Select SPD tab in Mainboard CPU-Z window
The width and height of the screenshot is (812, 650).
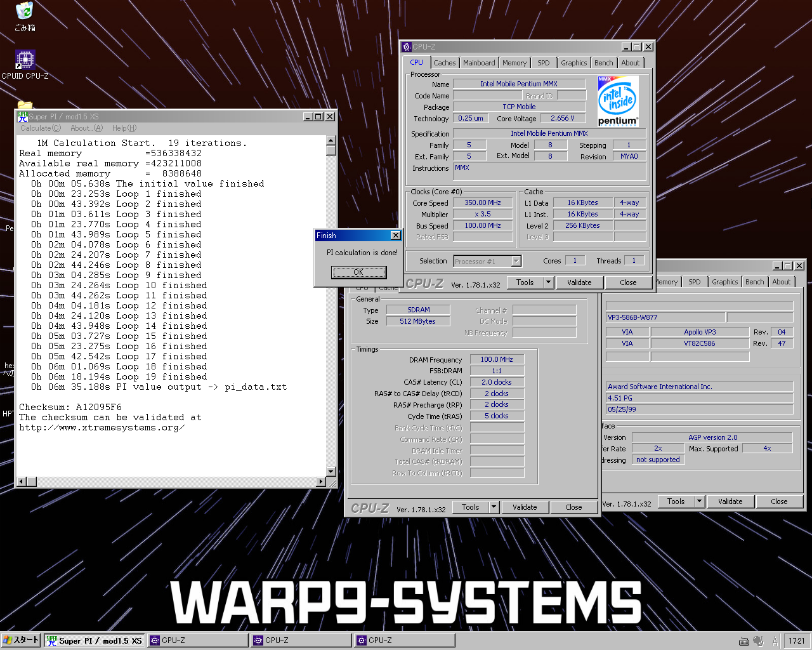click(695, 282)
